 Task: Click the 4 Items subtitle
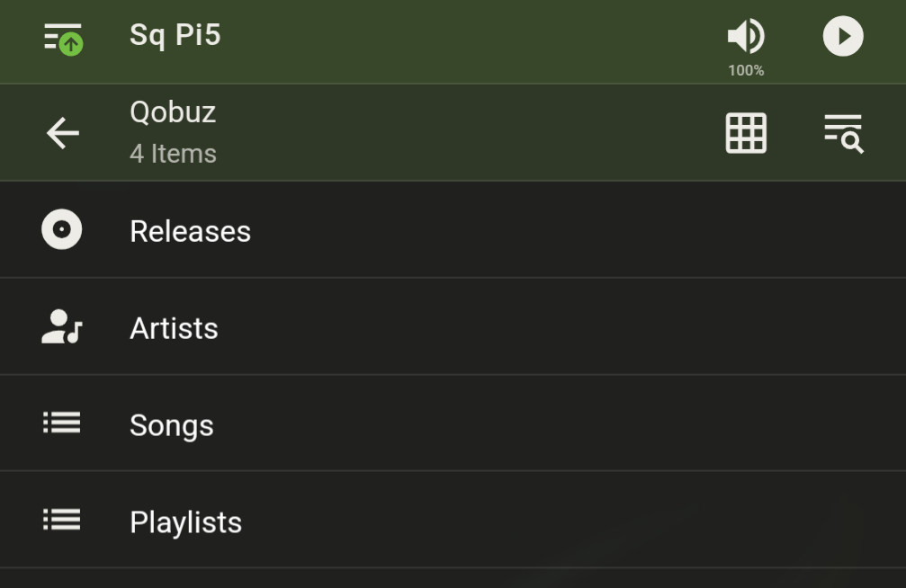tap(173, 154)
